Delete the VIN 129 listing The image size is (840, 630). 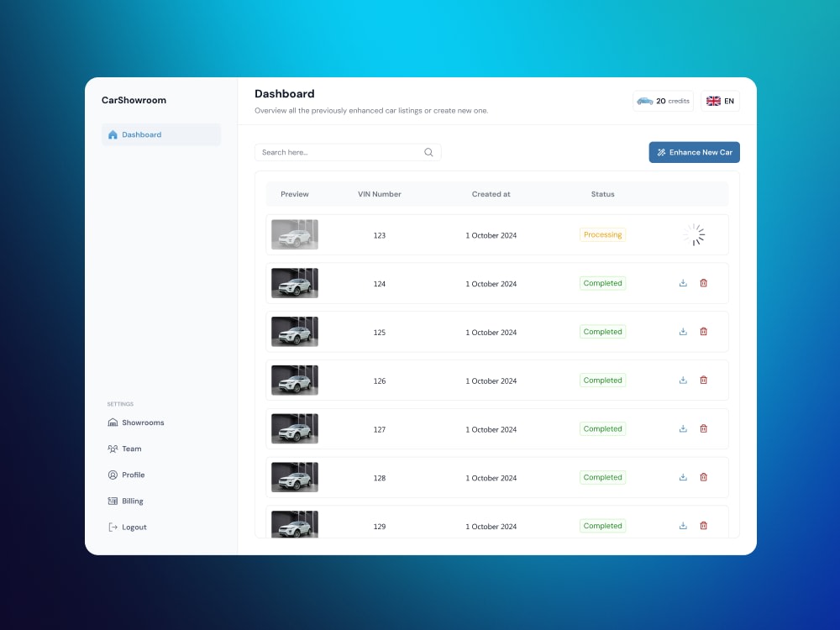click(703, 526)
